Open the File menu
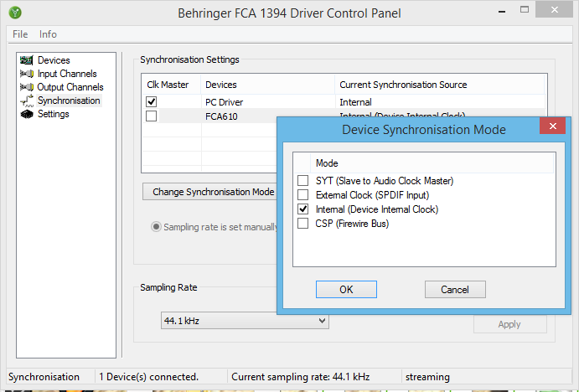 [20, 34]
